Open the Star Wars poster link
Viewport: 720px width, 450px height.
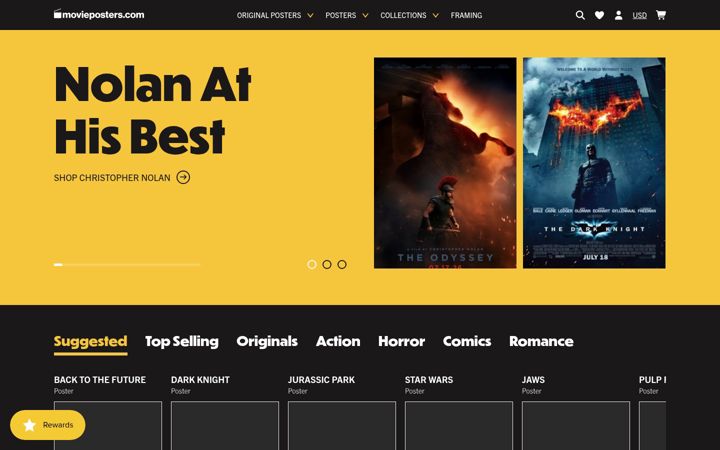click(429, 380)
